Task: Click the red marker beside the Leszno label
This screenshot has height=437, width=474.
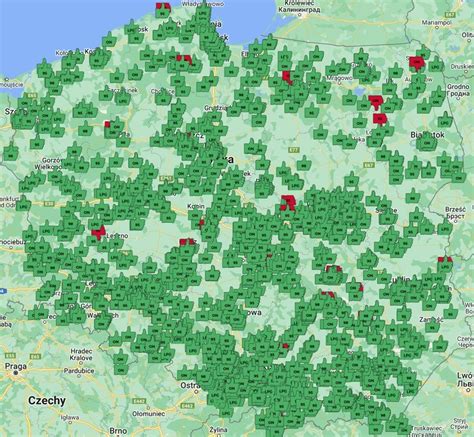Action: coord(99,232)
